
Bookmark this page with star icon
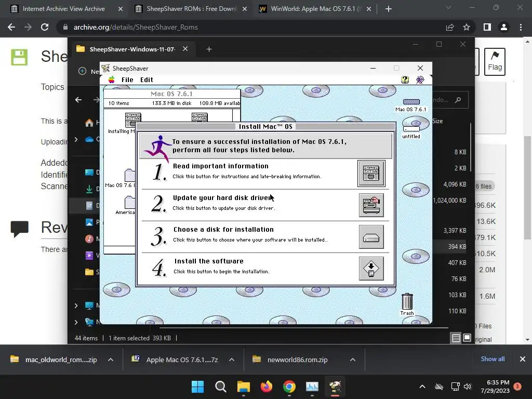click(x=467, y=27)
